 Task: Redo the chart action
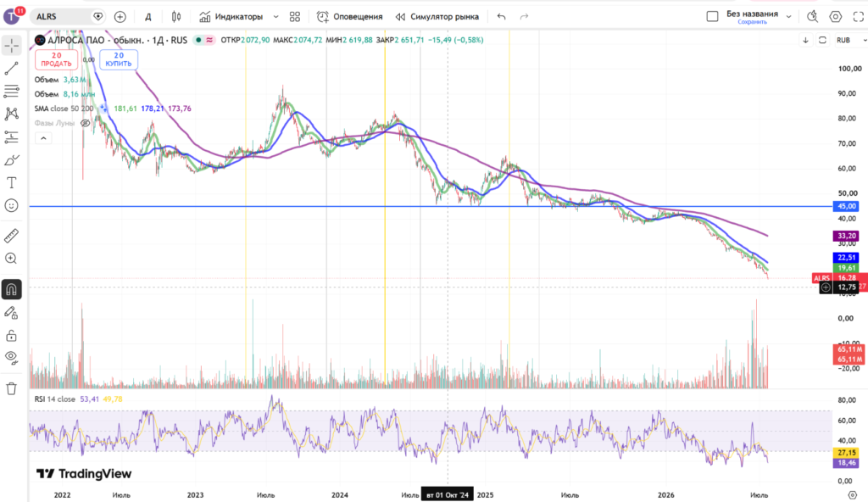point(524,17)
